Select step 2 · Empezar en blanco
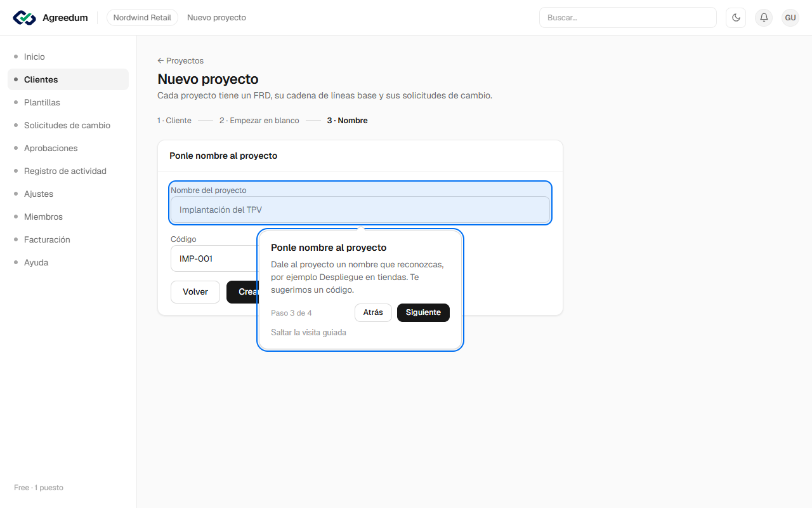The image size is (812, 508). point(259,121)
